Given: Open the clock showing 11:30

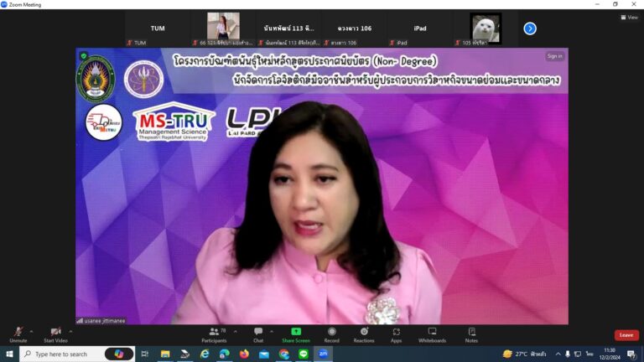Looking at the screenshot, I should [x=610, y=354].
